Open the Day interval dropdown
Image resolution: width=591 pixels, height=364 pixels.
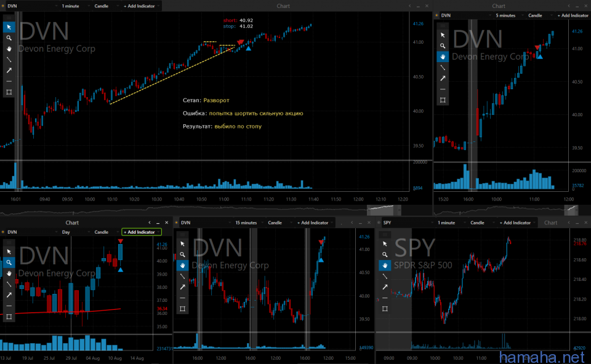75,232
